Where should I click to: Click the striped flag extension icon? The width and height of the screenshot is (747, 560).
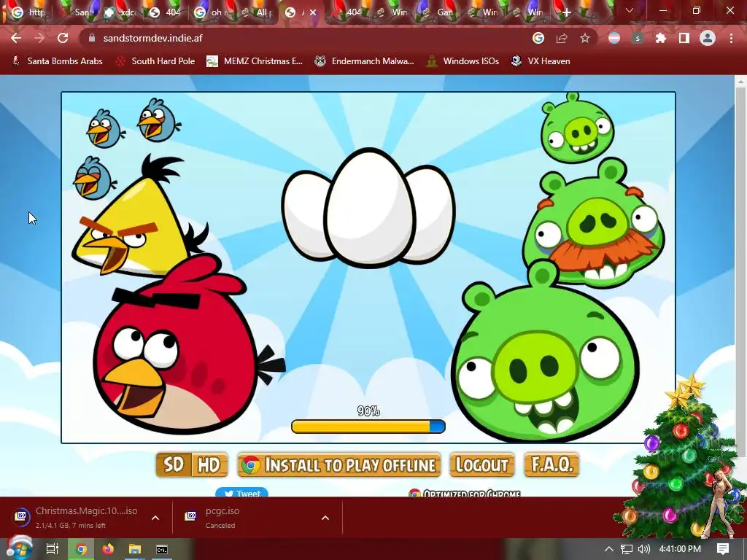pos(614,38)
